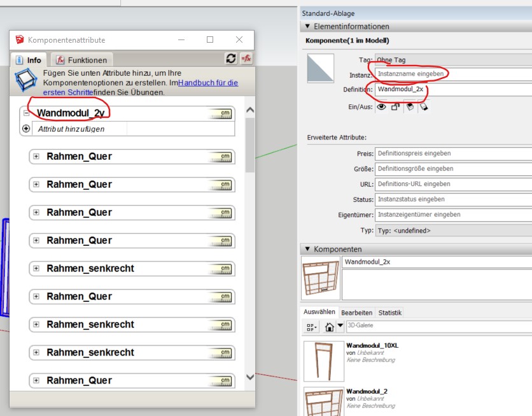Click the Instanzname eingeben input field
The image size is (532, 416).
click(452, 75)
